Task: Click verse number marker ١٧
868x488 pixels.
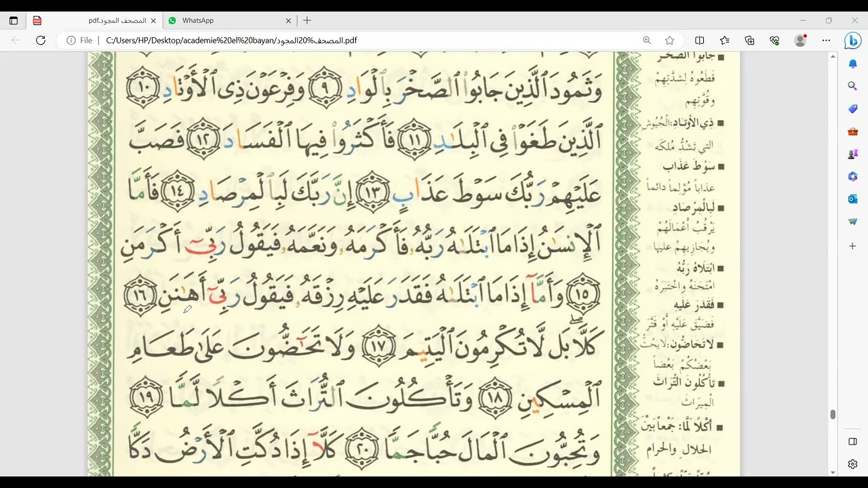Action: tap(380, 347)
